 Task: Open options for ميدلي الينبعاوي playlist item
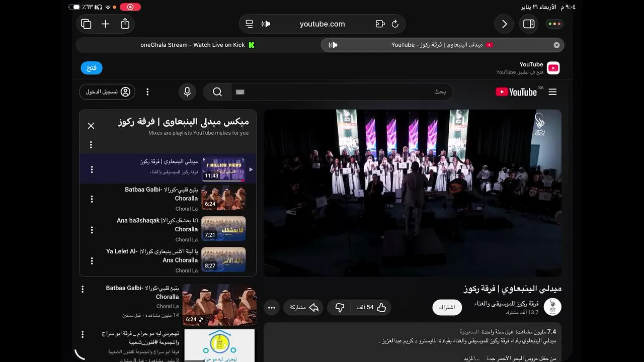tap(92, 169)
